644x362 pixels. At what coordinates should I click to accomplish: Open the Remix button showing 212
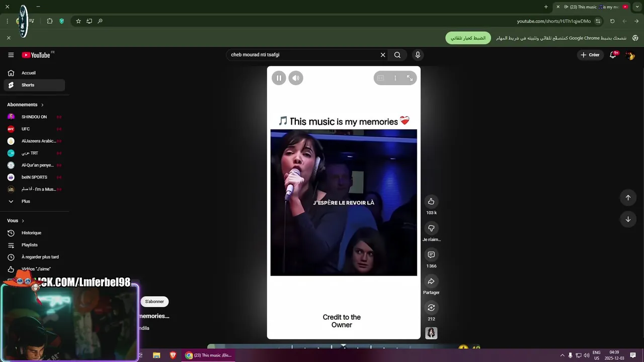point(431,308)
